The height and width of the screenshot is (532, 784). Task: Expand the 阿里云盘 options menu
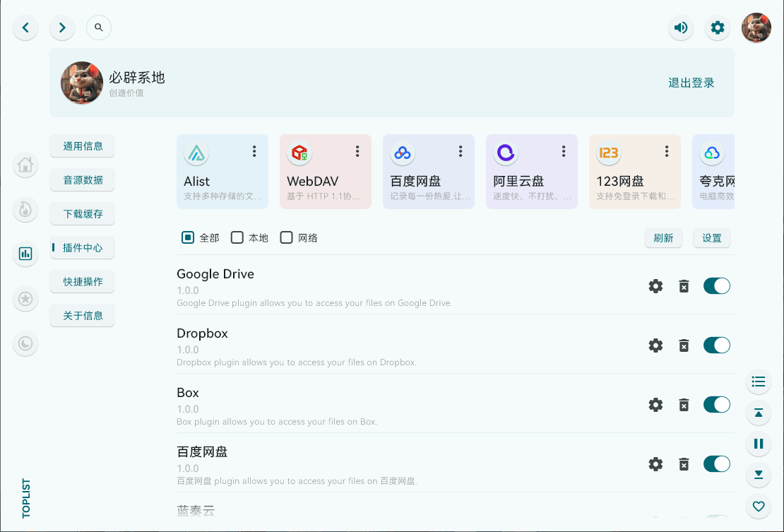(x=563, y=150)
